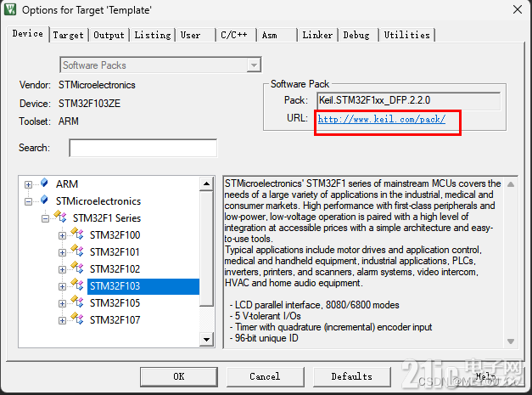Collapse the STM32F1 Series node

tap(45, 218)
